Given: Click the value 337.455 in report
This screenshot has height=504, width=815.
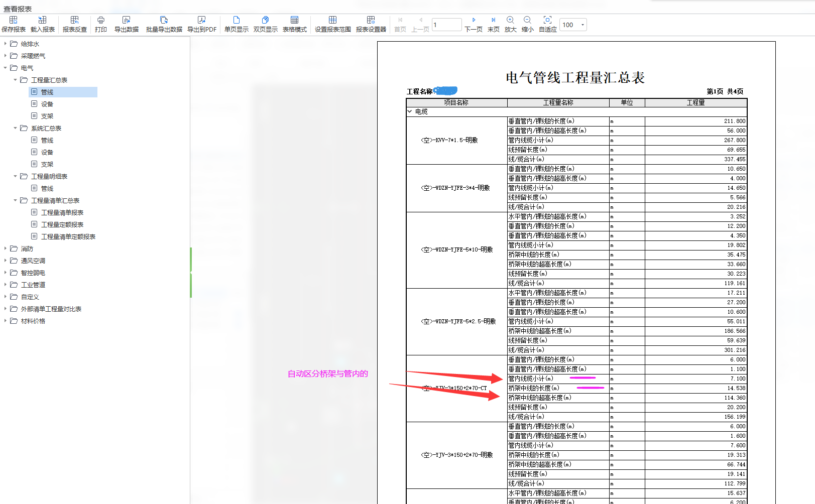Looking at the screenshot, I should pyautogui.click(x=735, y=159).
